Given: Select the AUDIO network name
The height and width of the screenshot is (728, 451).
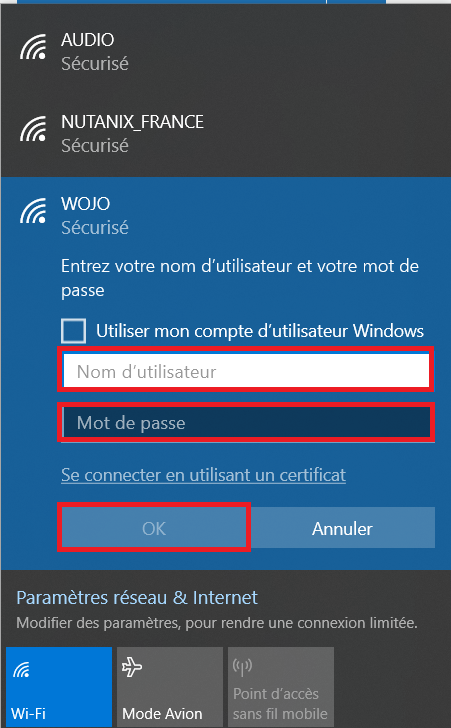Looking at the screenshot, I should coord(87,39).
